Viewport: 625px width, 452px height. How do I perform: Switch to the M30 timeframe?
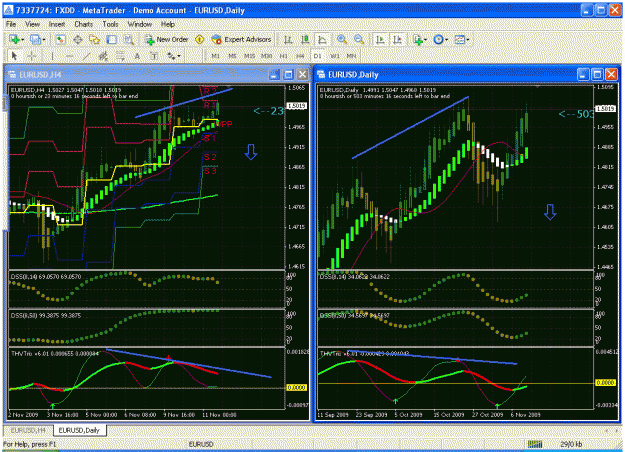pyautogui.click(x=267, y=56)
